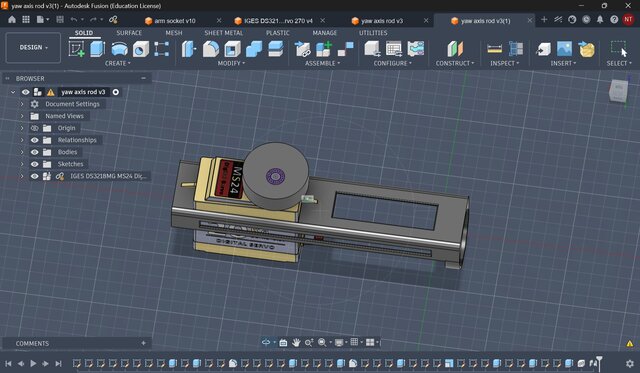Click the New Component icon

(324, 49)
